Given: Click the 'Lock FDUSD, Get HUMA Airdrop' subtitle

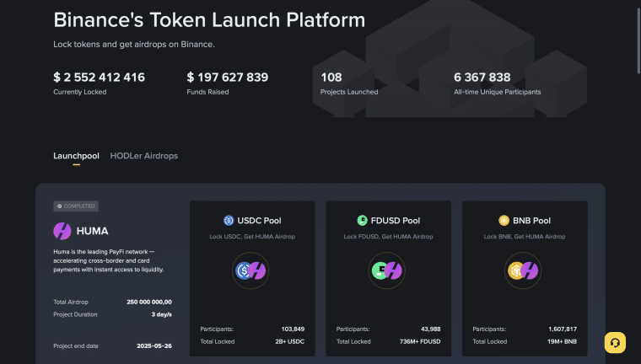Looking at the screenshot, I should coord(388,237).
